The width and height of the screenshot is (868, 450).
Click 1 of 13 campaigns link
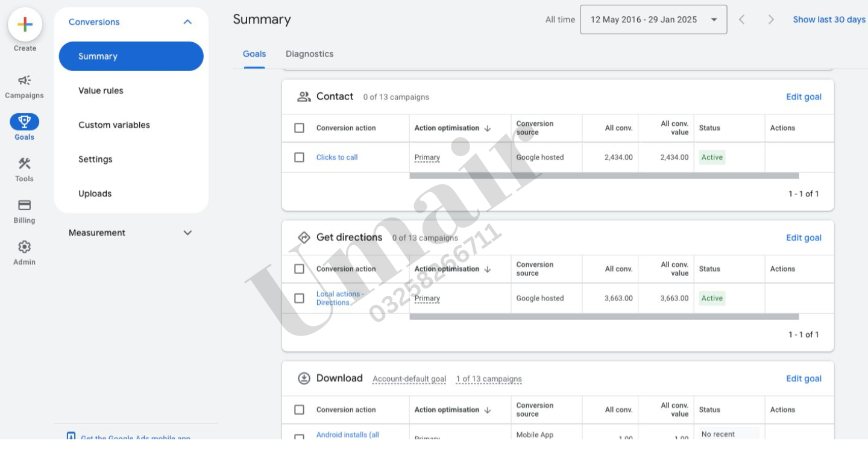[489, 380]
